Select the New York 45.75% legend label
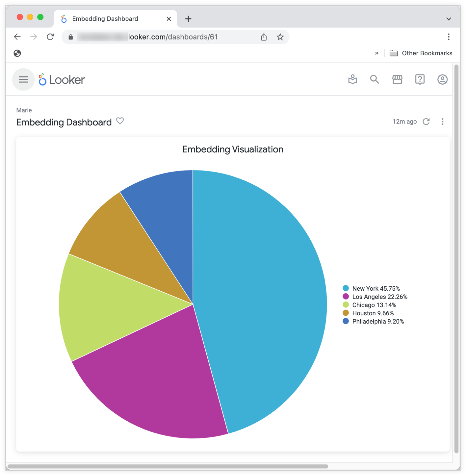466x476 pixels. 376,288
